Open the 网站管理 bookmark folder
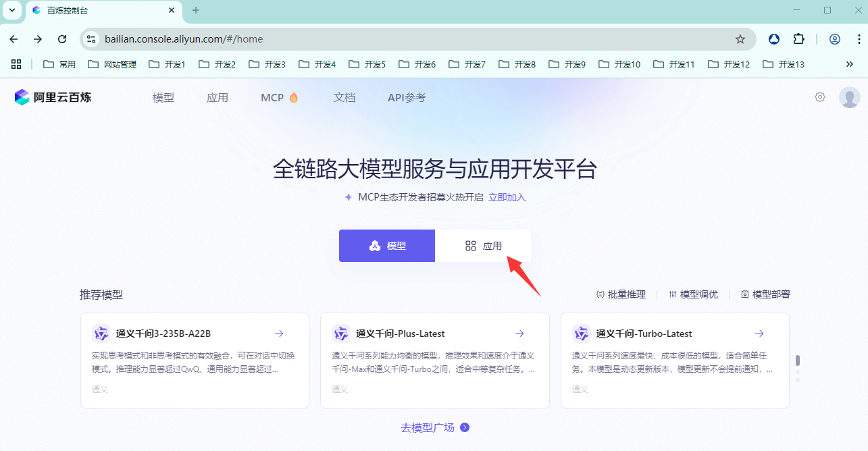868x451 pixels. click(112, 64)
